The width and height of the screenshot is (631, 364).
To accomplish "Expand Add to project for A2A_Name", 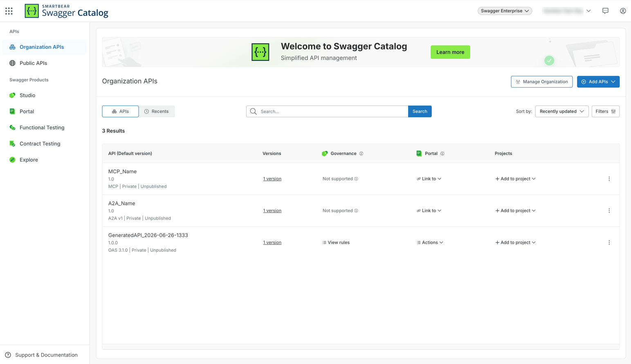I will tap(515, 211).
